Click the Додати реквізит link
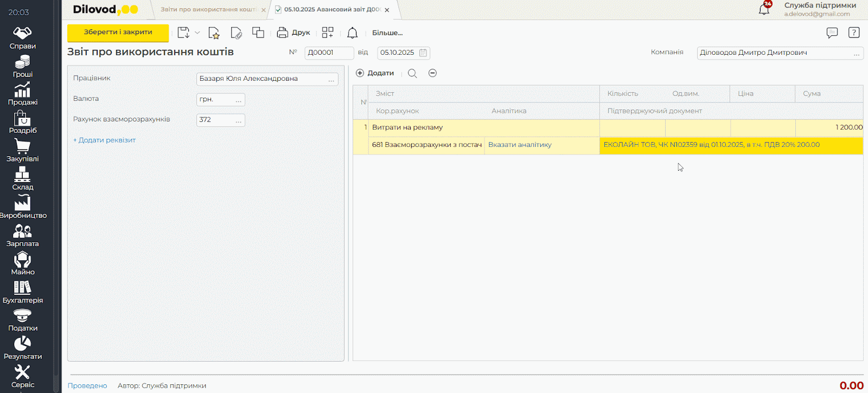 point(104,140)
